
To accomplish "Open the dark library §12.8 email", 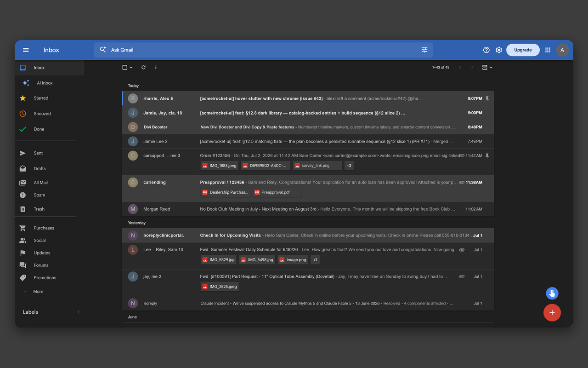I will tap(308, 113).
